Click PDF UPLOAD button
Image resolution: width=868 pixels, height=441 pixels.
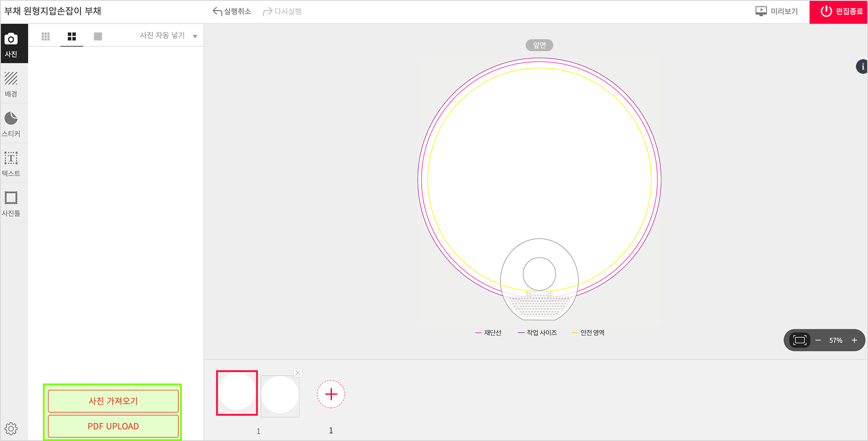(113, 426)
